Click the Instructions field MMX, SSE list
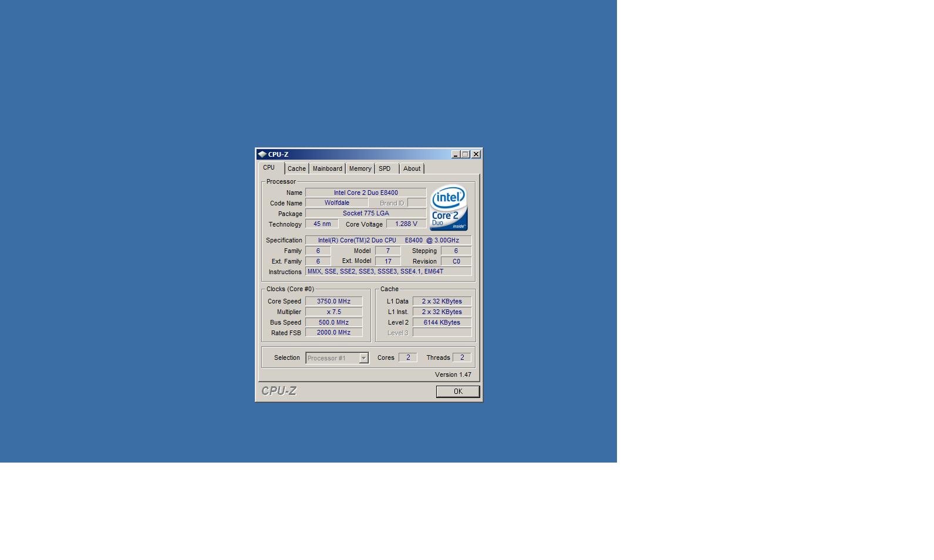The image size is (934, 560). 388,271
